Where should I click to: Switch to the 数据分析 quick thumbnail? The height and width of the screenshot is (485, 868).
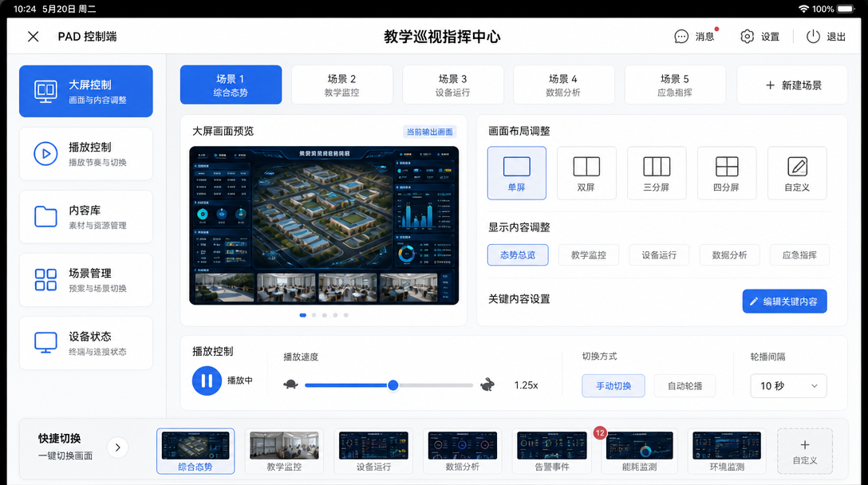coord(462,451)
